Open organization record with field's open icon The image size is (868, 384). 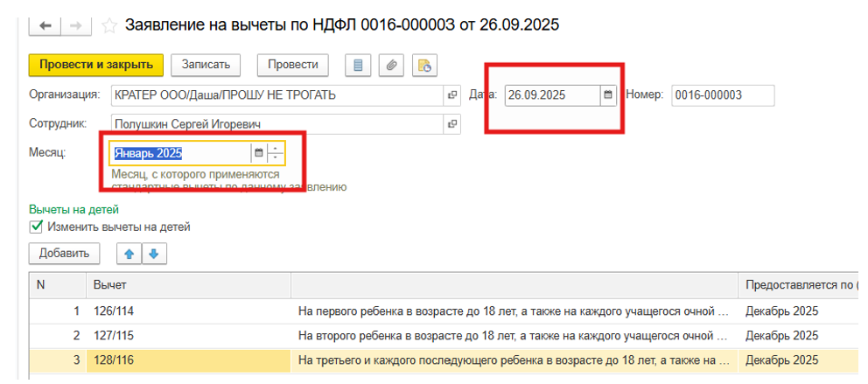[452, 95]
